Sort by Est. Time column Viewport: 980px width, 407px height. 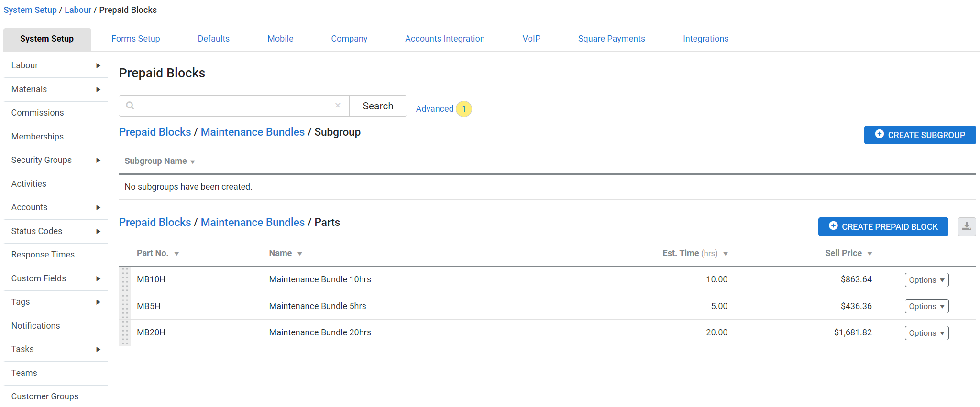point(695,253)
